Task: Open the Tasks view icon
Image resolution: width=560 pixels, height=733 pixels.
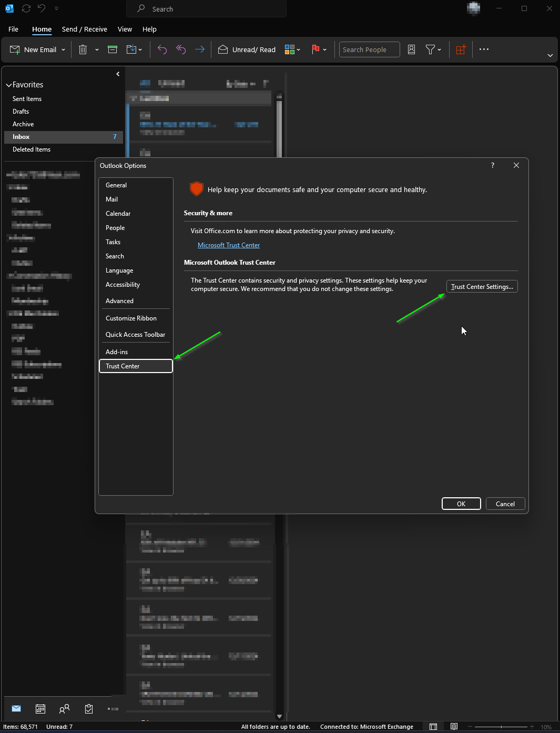Action: [x=88, y=709]
